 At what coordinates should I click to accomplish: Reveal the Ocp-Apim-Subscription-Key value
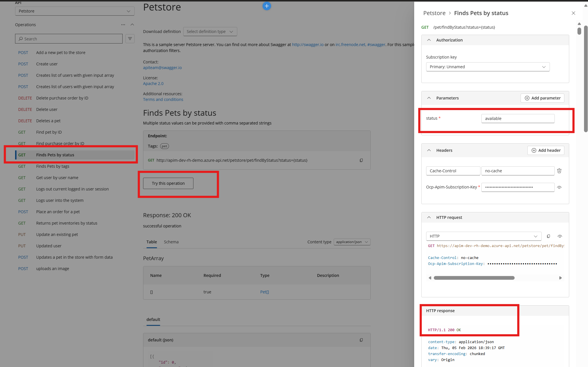560,187
